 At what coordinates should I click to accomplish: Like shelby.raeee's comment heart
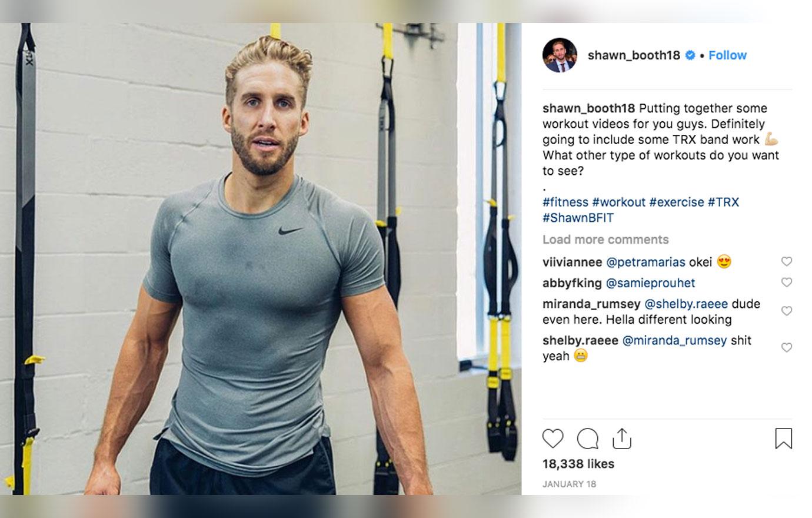pos(787,347)
